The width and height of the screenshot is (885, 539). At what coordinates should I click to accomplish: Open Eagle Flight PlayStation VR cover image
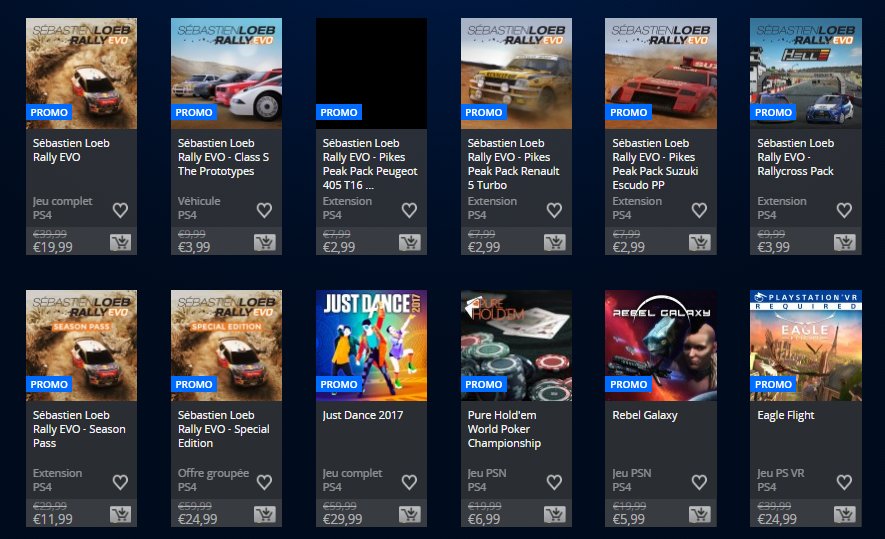(806, 345)
